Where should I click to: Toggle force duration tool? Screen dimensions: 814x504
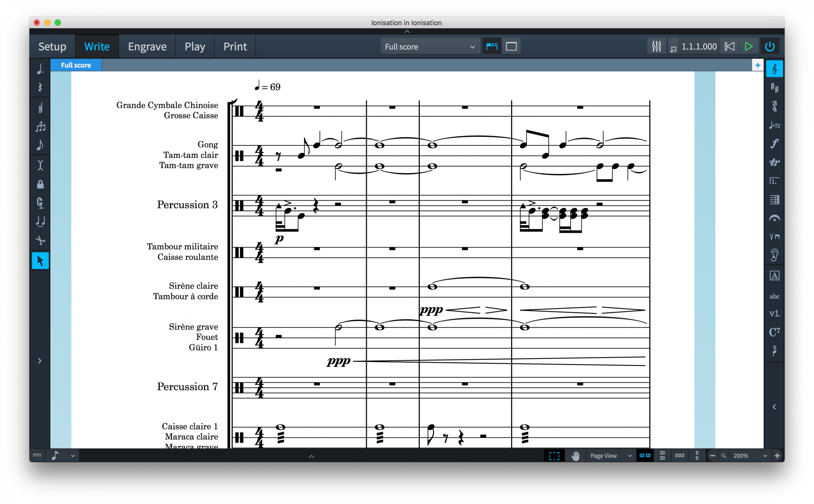(40, 203)
